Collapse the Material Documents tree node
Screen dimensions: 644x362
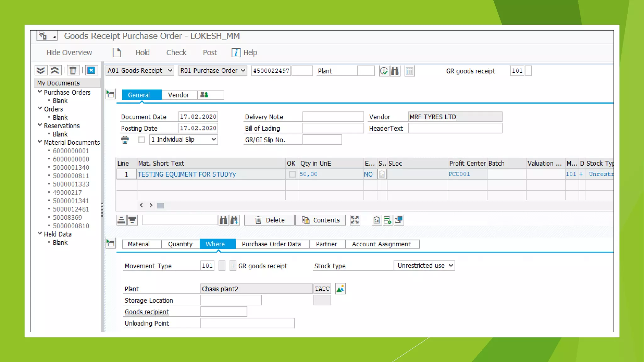pyautogui.click(x=40, y=142)
